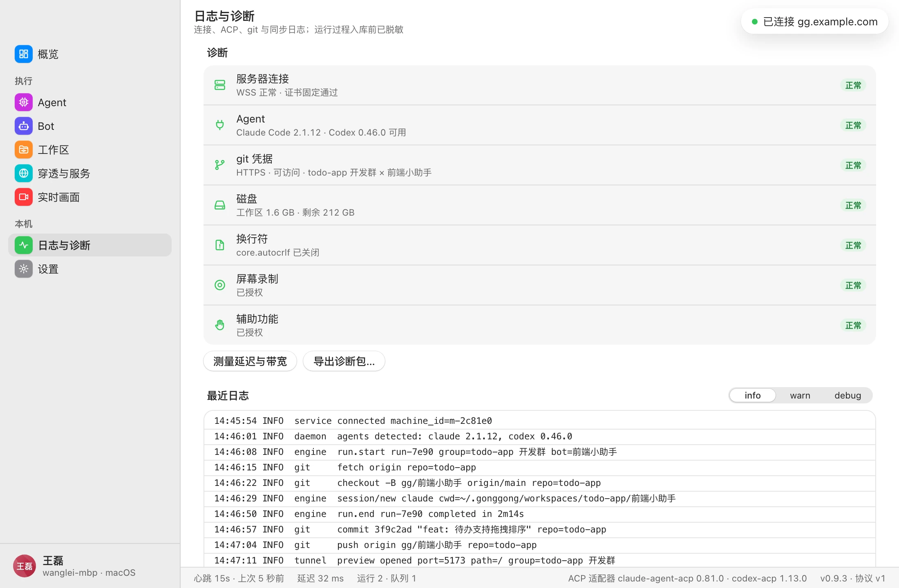Select the log line 'preview opened port=5173'
899x588 pixels.
539,560
